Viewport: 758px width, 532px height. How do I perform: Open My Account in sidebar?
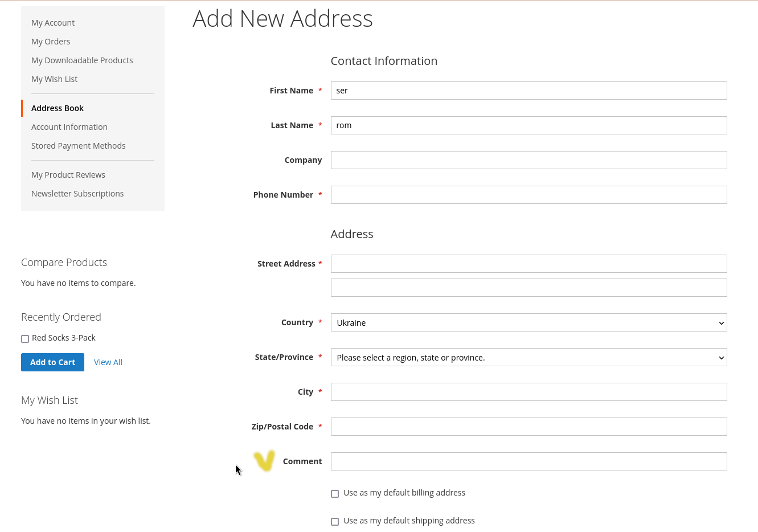[x=53, y=23]
